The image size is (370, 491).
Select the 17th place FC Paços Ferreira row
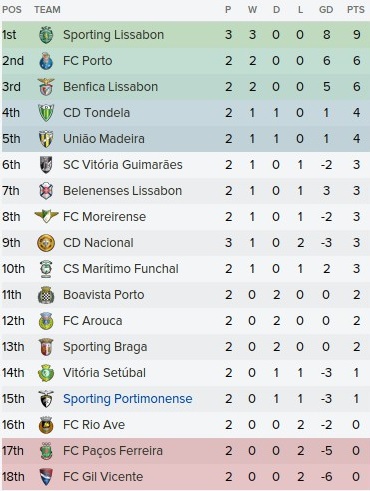coord(185,451)
